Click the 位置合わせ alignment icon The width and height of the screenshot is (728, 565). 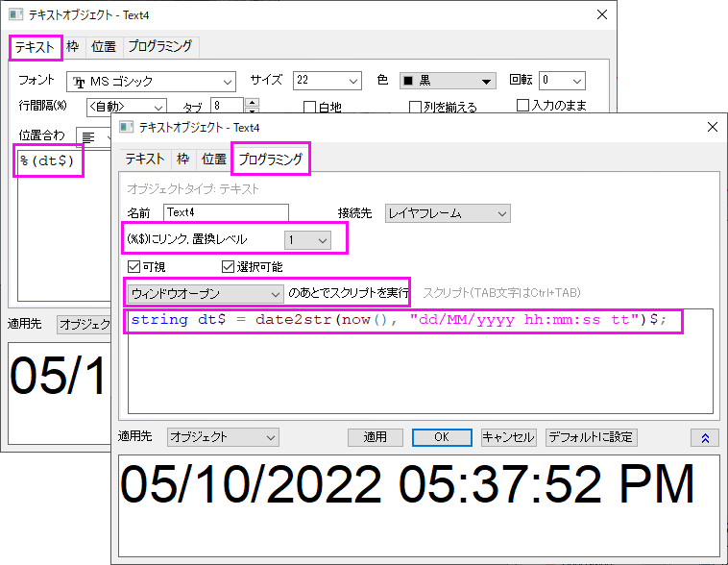tap(88, 137)
